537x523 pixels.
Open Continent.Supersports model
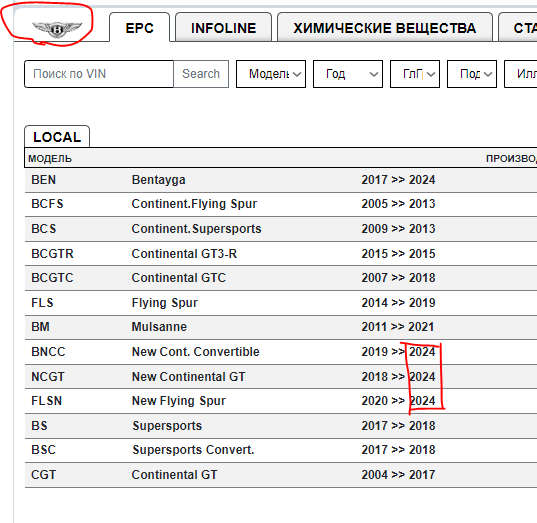point(281,229)
